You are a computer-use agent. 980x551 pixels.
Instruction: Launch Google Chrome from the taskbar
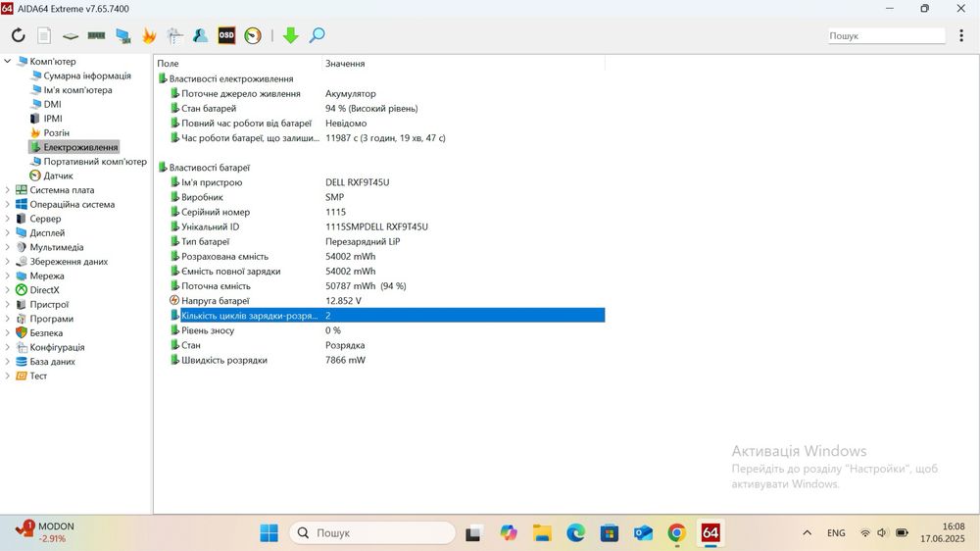pos(677,533)
